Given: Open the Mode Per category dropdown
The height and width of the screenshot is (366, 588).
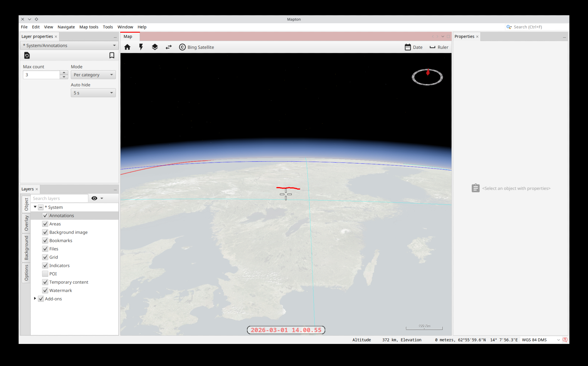Looking at the screenshot, I should pos(93,75).
